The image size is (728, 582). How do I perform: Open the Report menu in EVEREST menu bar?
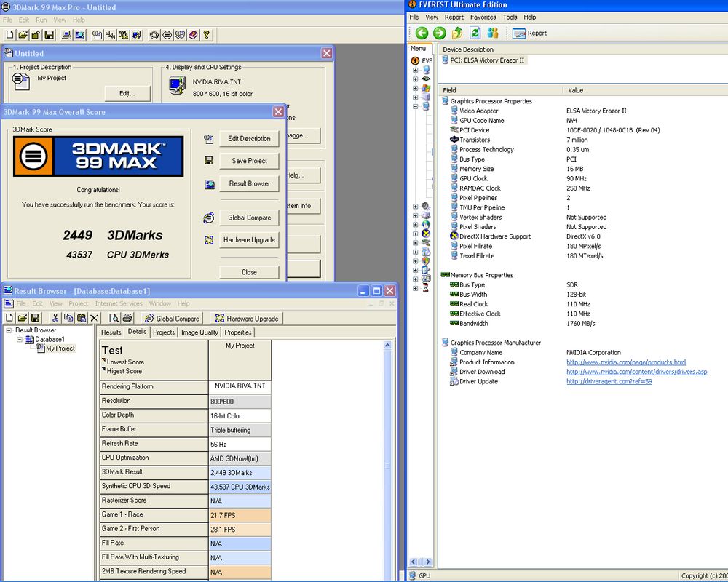click(454, 17)
